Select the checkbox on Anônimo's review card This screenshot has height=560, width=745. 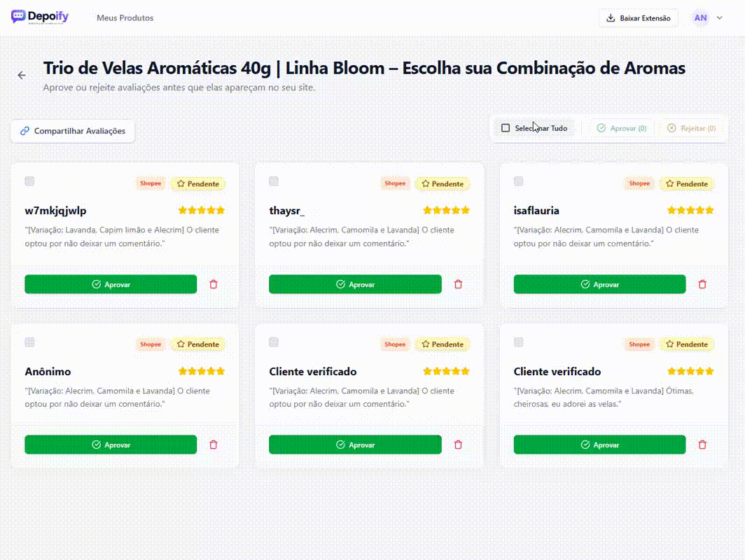tap(29, 342)
